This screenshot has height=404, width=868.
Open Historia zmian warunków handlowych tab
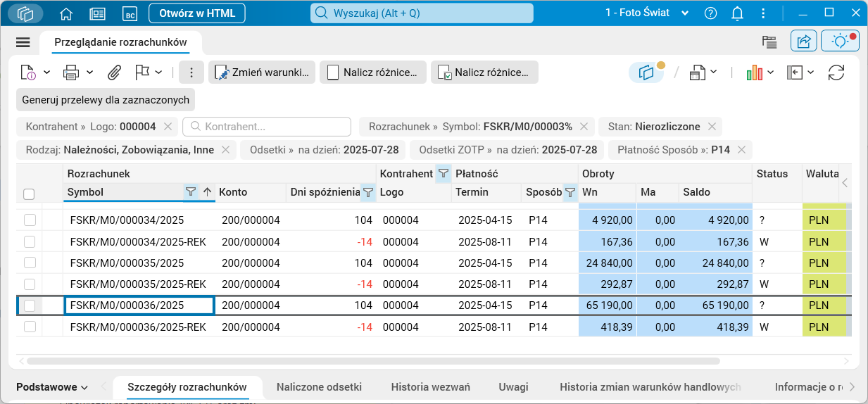[x=650, y=387]
